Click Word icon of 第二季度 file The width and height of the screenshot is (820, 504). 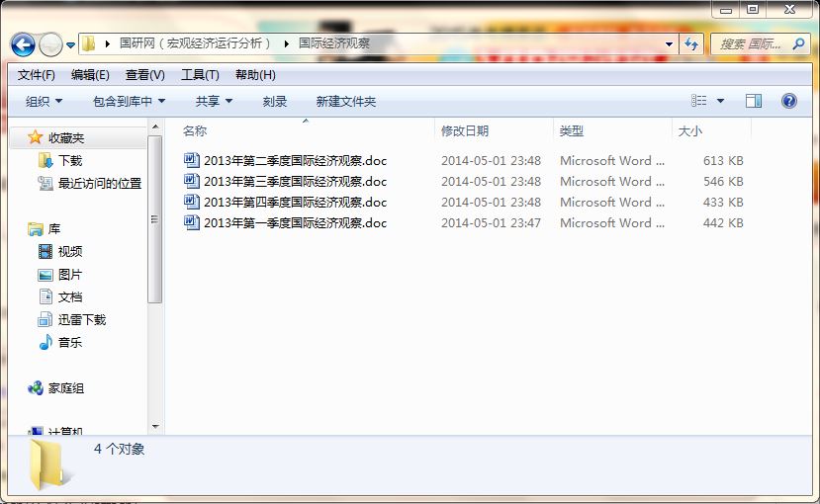pyautogui.click(x=192, y=160)
